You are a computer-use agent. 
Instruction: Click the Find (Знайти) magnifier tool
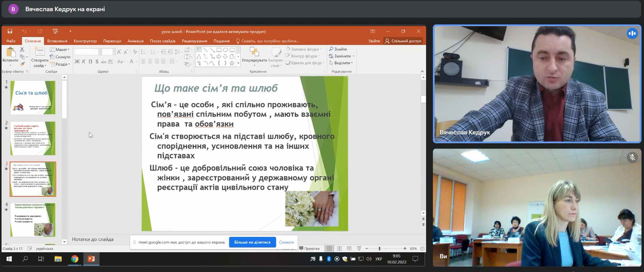[x=338, y=49]
